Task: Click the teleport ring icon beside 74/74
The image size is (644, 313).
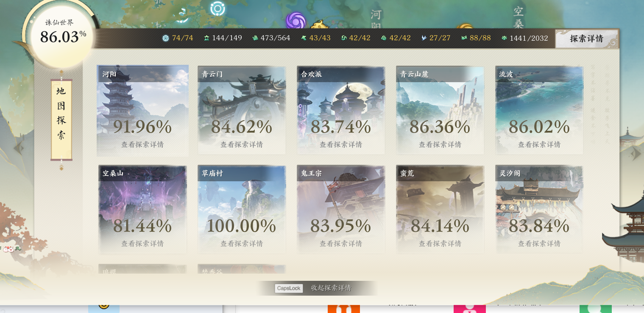Action: coord(165,38)
